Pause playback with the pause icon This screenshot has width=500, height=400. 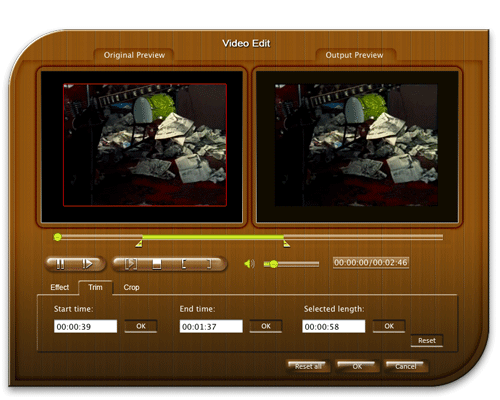click(x=60, y=264)
